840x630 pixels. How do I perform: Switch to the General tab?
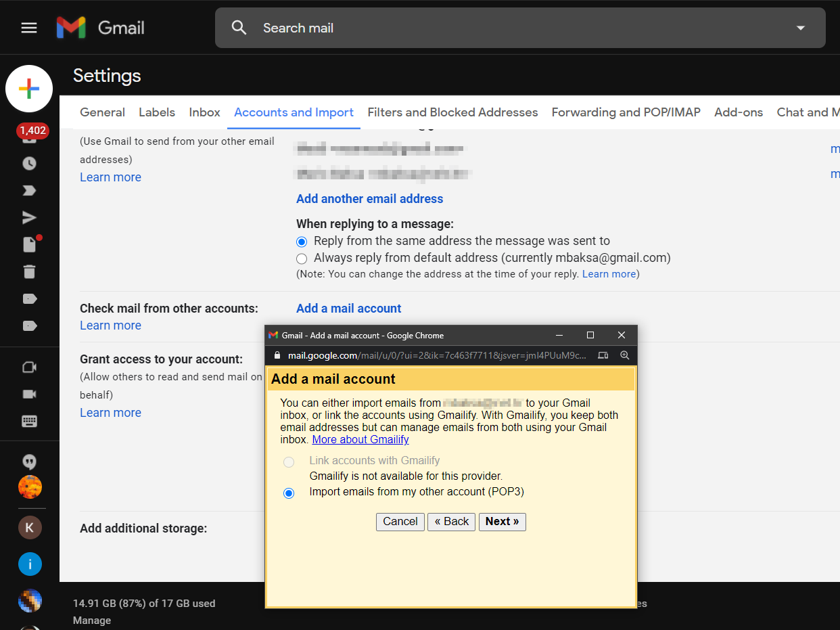pos(102,112)
